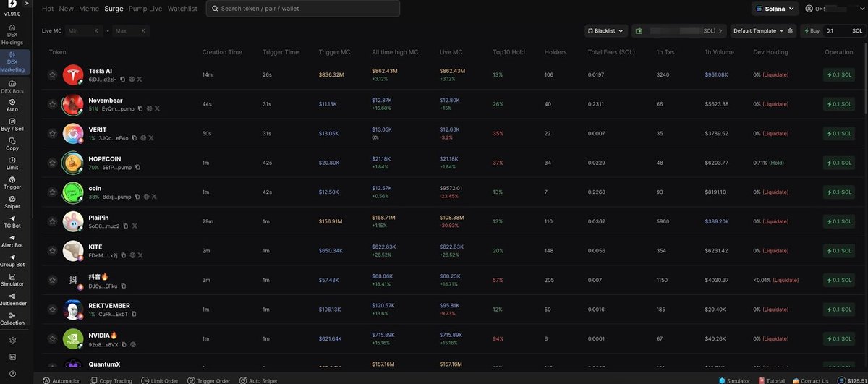Image resolution: width=868 pixels, height=384 pixels.
Task: Open Automation in the bottom bar
Action: coord(61,380)
